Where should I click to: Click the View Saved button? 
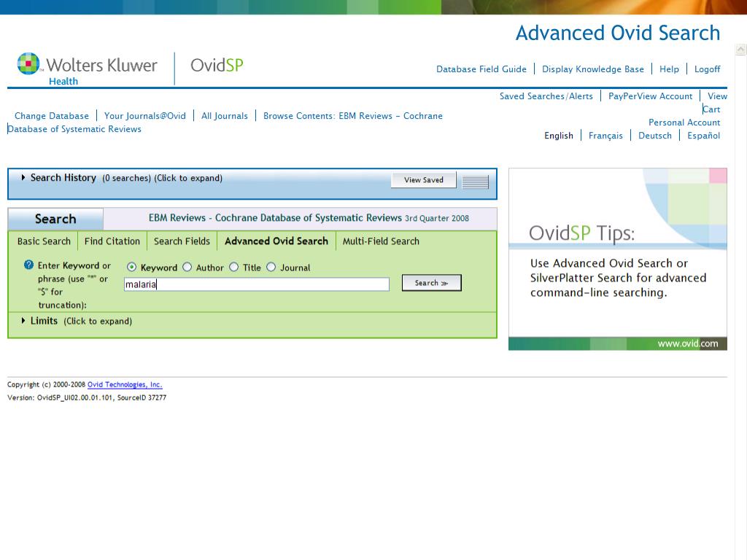click(x=424, y=179)
